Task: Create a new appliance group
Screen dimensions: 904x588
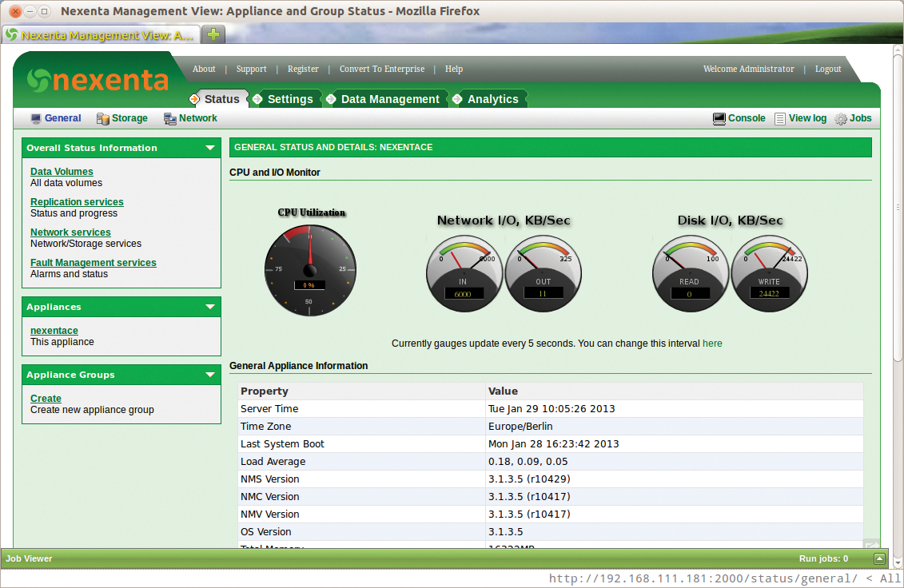Action: (46, 398)
